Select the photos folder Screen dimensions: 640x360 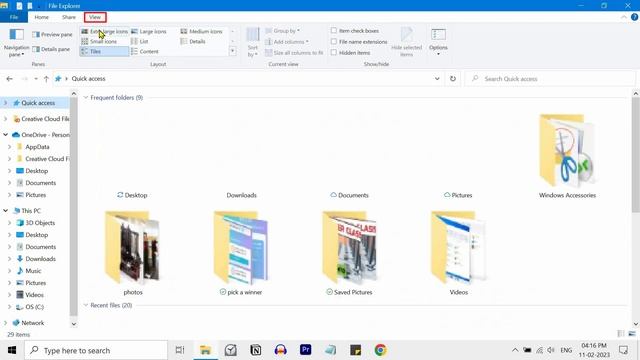click(x=133, y=253)
